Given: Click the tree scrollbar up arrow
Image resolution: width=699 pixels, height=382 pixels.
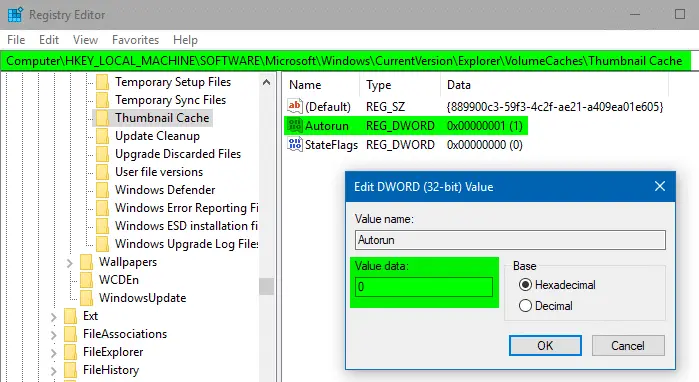Looking at the screenshot, I should (x=267, y=82).
